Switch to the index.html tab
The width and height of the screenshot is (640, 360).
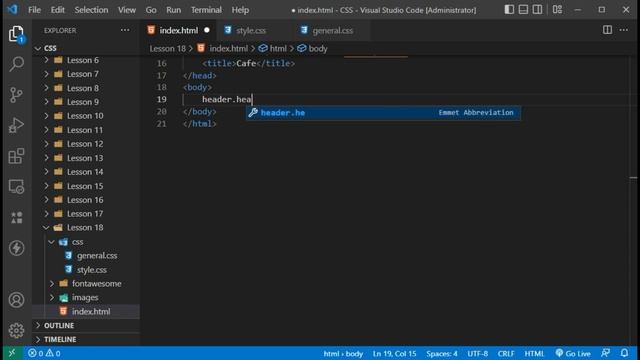[x=179, y=30]
